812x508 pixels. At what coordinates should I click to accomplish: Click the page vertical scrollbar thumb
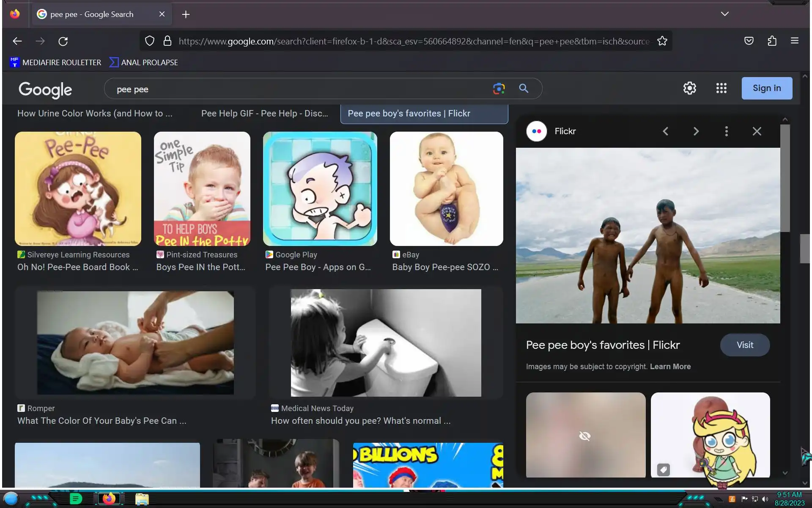tap(804, 248)
